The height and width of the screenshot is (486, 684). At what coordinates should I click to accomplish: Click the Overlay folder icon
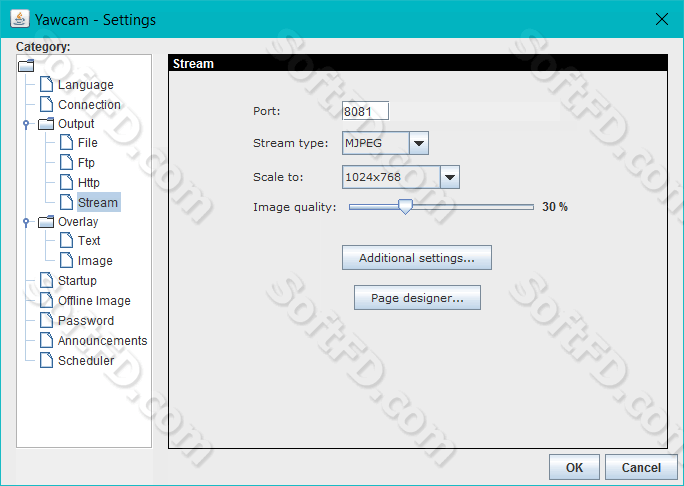click(46, 222)
